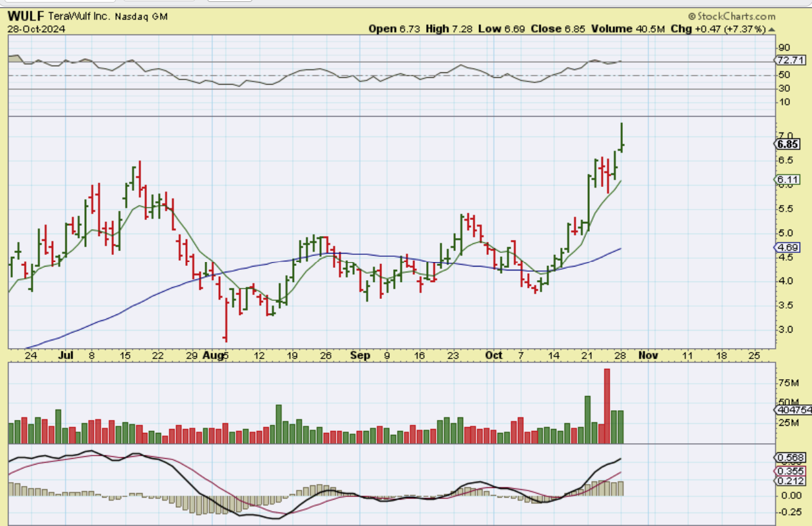Click the 25M volume axis label
812x526 pixels.
click(x=787, y=423)
